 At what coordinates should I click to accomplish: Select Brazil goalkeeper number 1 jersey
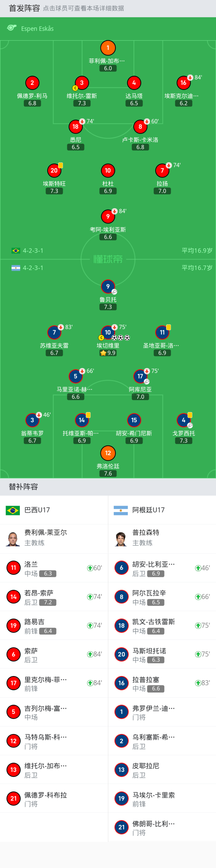point(108,48)
